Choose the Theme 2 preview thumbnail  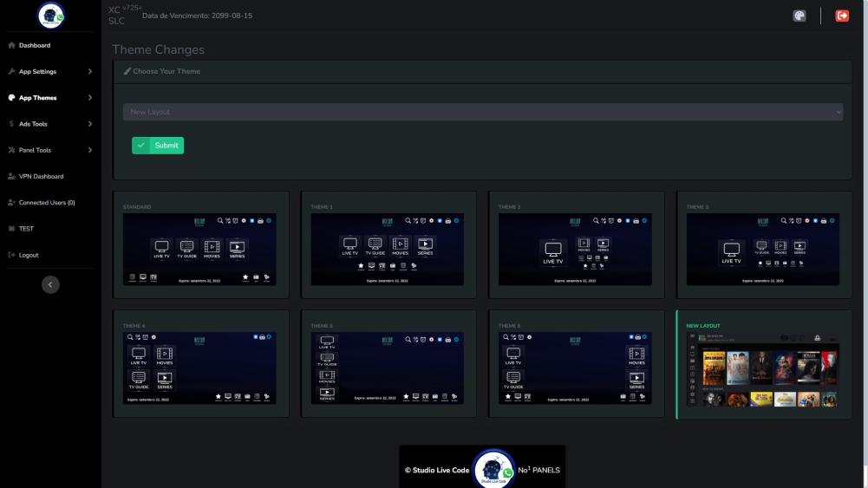click(x=574, y=250)
